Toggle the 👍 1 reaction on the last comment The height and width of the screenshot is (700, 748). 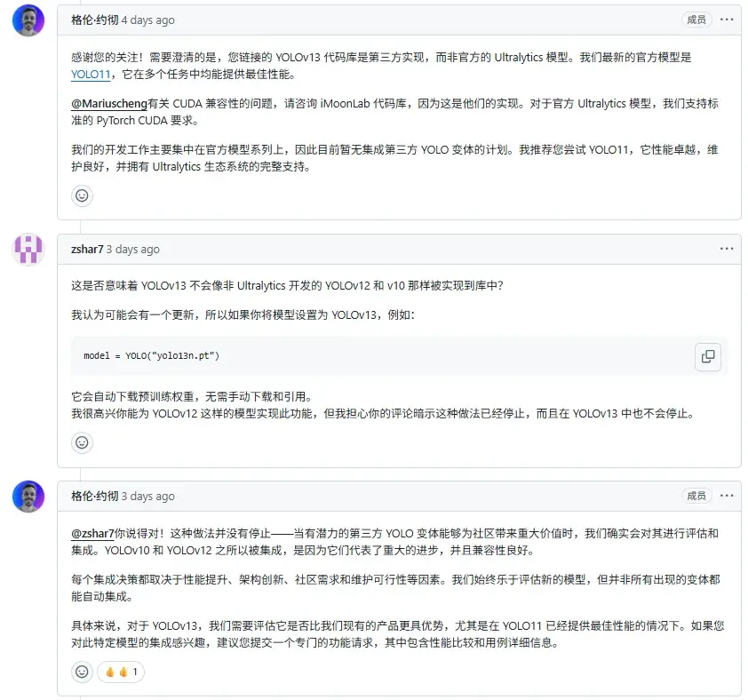(x=120, y=672)
